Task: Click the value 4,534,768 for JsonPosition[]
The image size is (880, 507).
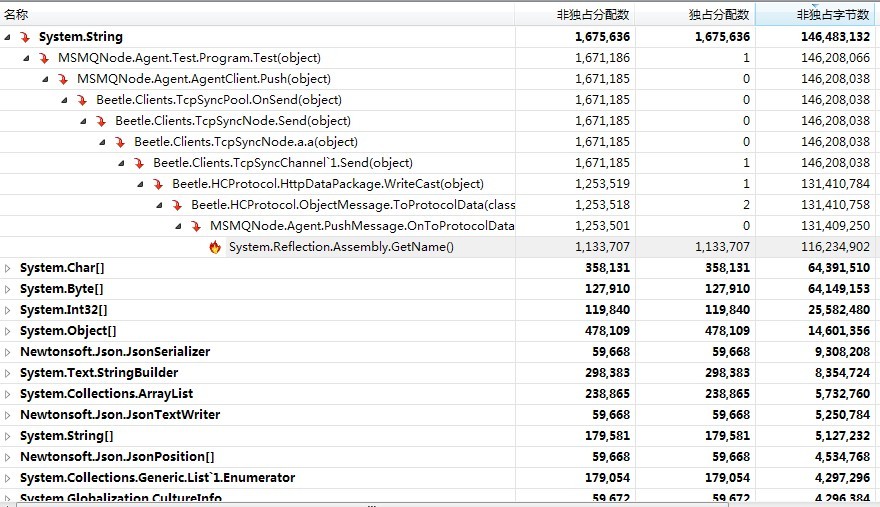Action: pyautogui.click(x=842, y=458)
